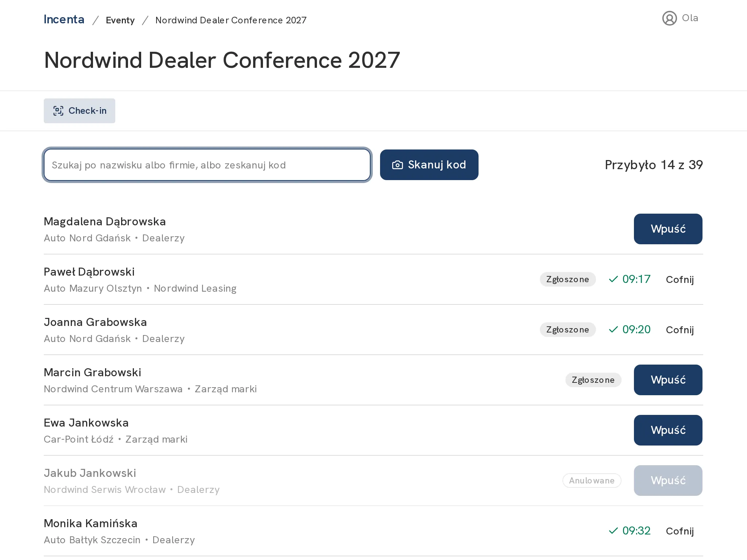Select the Ewa Jankowska name
The image size is (747, 560).
(x=86, y=423)
